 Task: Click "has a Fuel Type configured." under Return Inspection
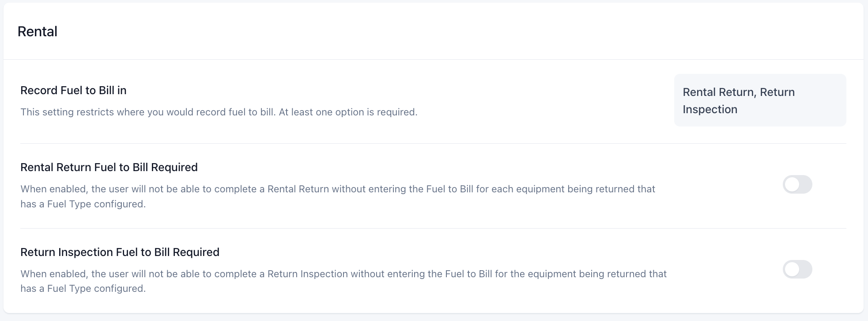click(x=83, y=288)
